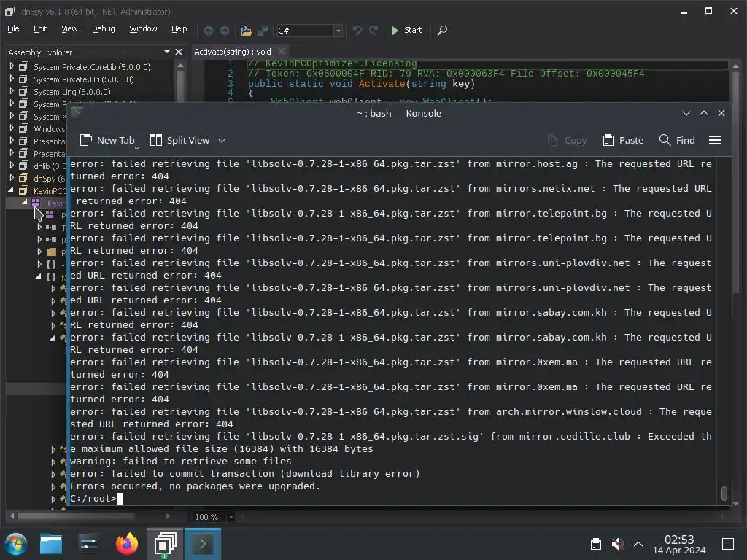747x560 pixels.
Task: Open the Edit menu
Action: pos(40,28)
